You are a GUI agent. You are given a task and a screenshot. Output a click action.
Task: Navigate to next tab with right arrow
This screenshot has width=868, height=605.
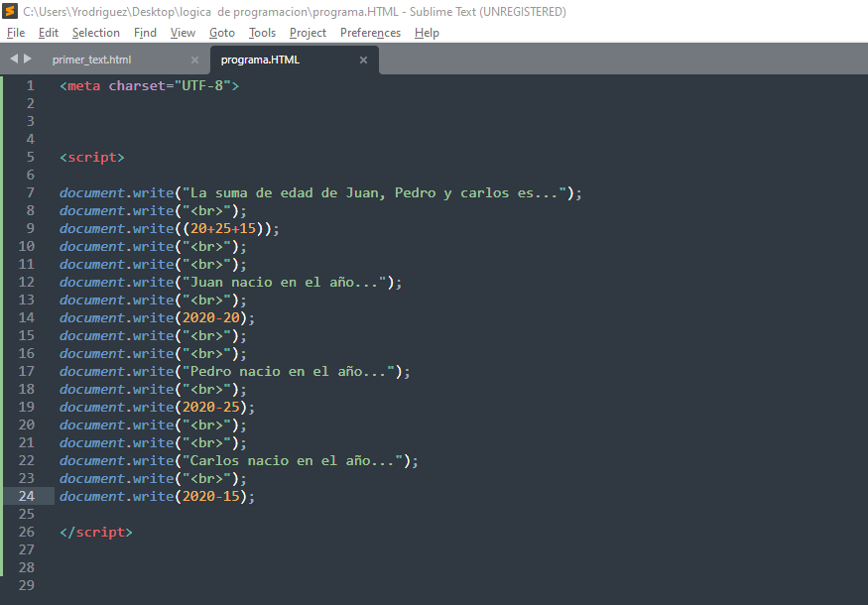[28, 59]
